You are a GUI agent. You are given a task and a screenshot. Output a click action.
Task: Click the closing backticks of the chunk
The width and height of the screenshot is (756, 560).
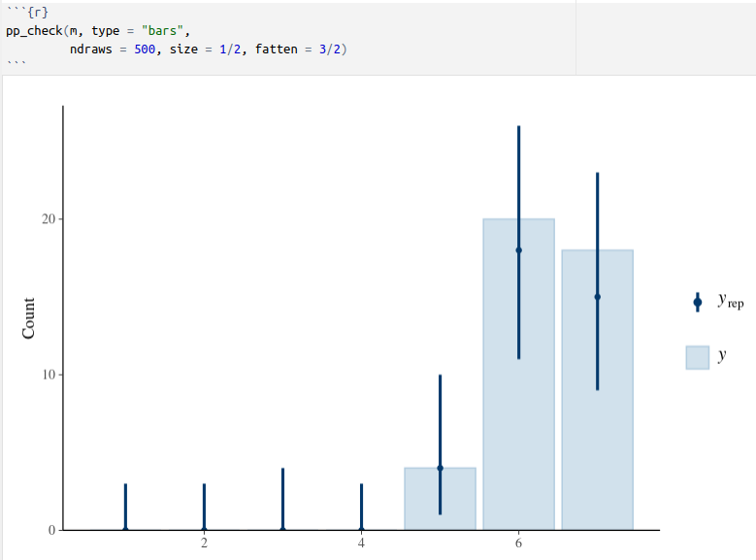[16, 63]
